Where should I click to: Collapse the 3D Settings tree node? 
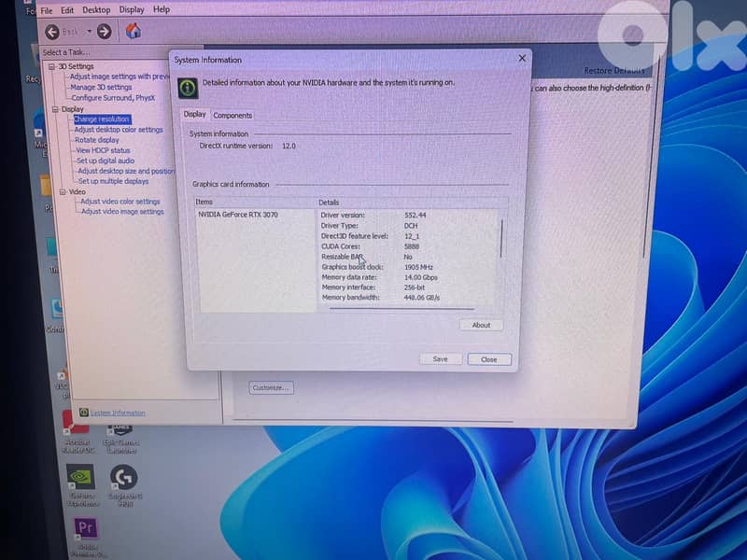pyautogui.click(x=52, y=66)
